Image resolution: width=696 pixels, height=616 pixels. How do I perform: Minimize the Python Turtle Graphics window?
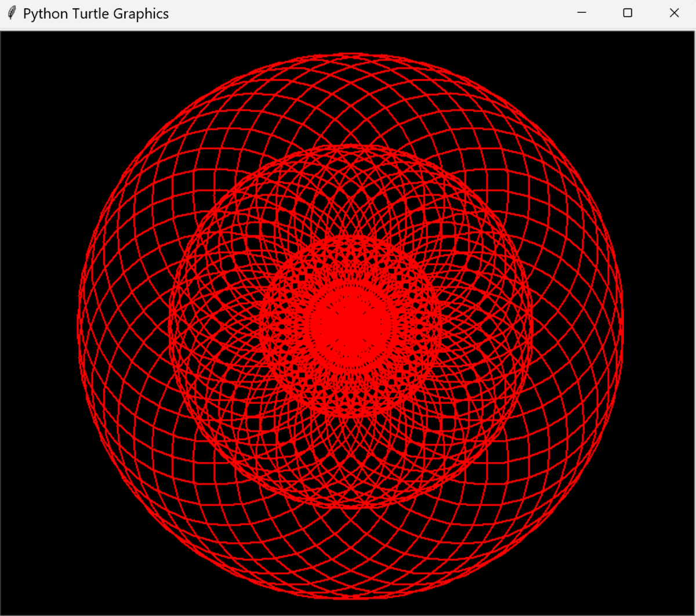[582, 13]
